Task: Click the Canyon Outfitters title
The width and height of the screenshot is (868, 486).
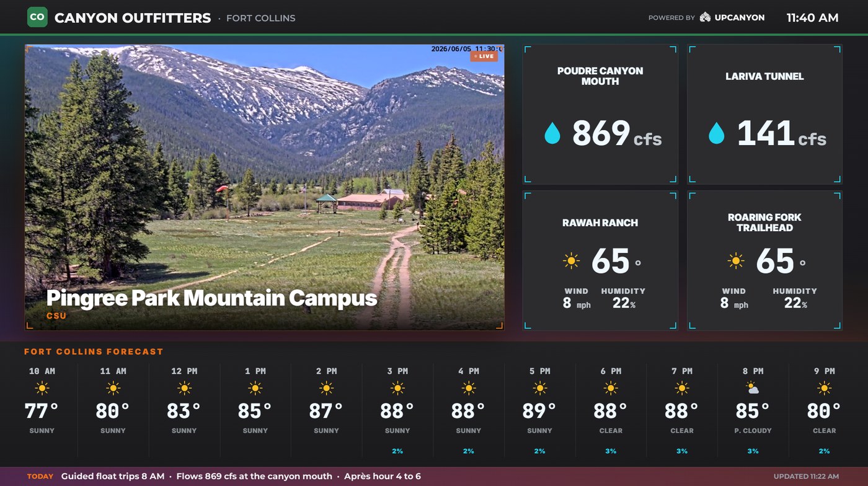Action: pos(133,18)
